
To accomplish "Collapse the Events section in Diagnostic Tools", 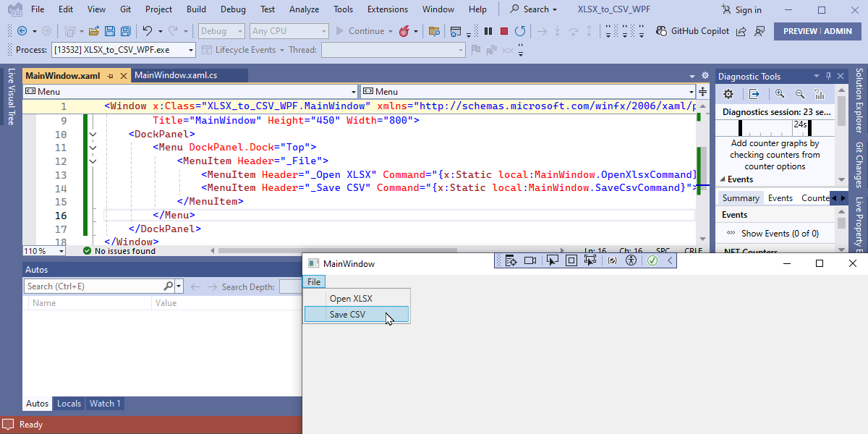I will (723, 179).
